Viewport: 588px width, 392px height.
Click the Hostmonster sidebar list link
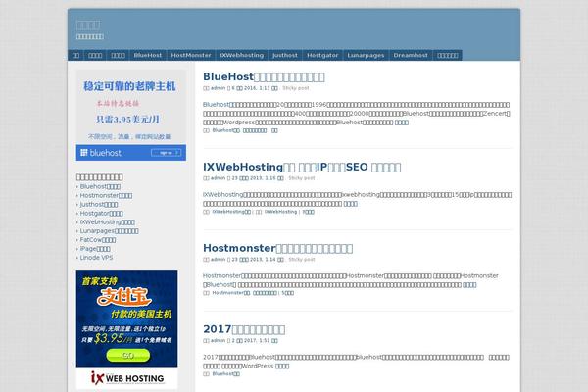click(106, 195)
